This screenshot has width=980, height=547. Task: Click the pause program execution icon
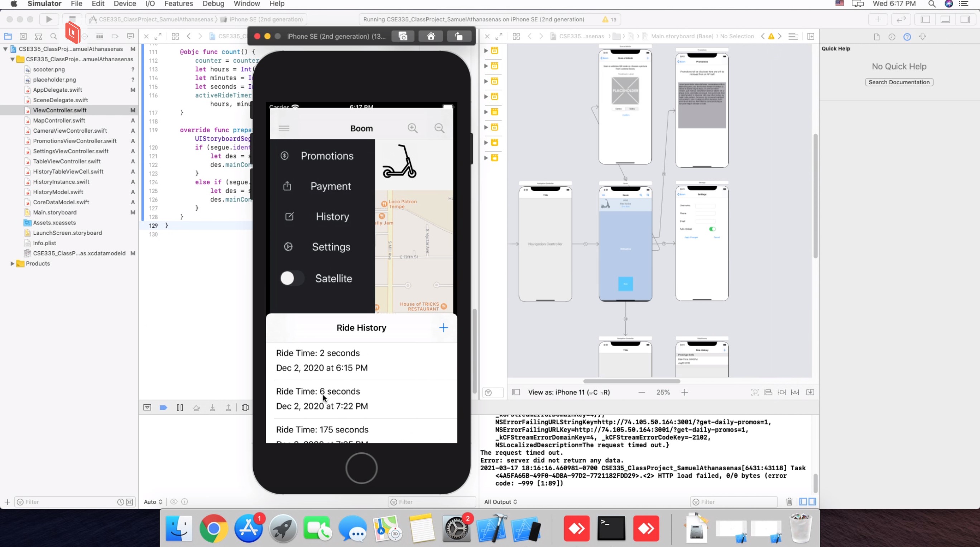180,408
